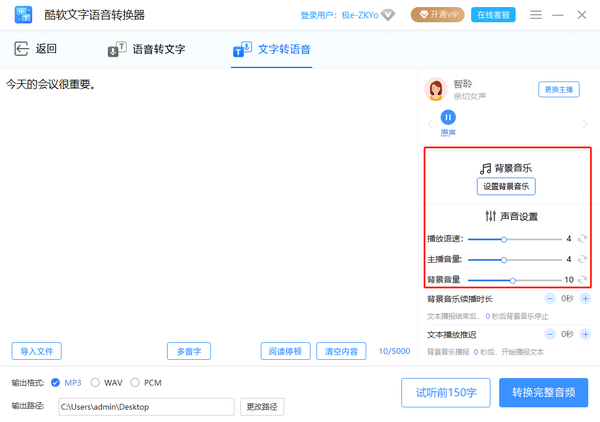Click the 智聆 announcer avatar
Screen dimensions: 600x422
[x=435, y=89]
